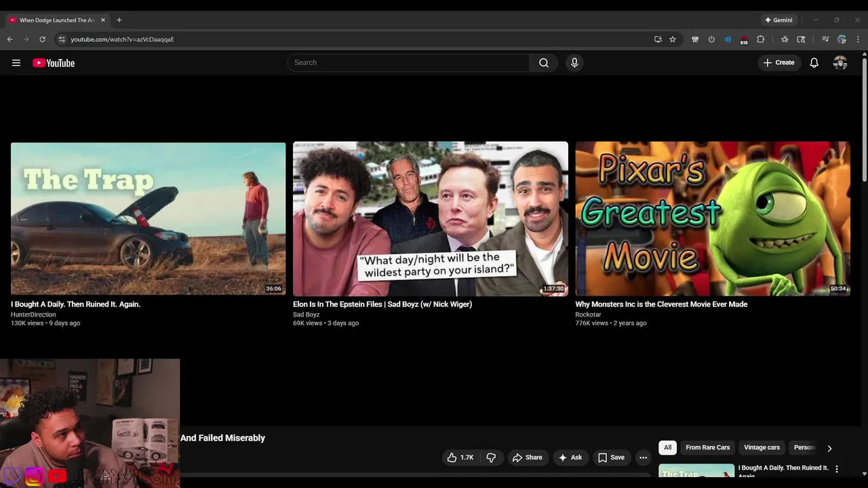Dislike the video
868x488 pixels.
click(x=491, y=457)
